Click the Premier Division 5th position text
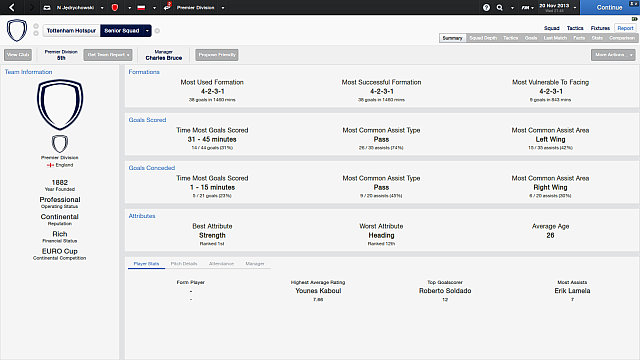This screenshot has width=640, height=360. (61, 55)
